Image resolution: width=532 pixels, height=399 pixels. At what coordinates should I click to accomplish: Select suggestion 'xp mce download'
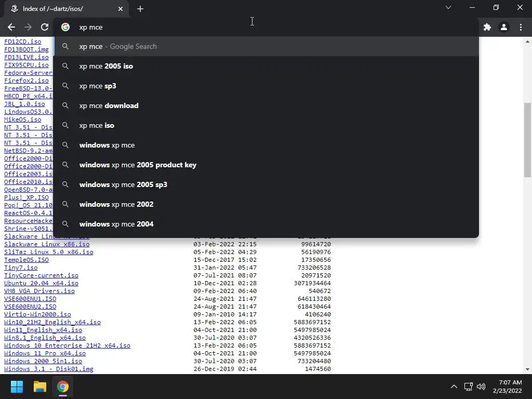coord(267,105)
